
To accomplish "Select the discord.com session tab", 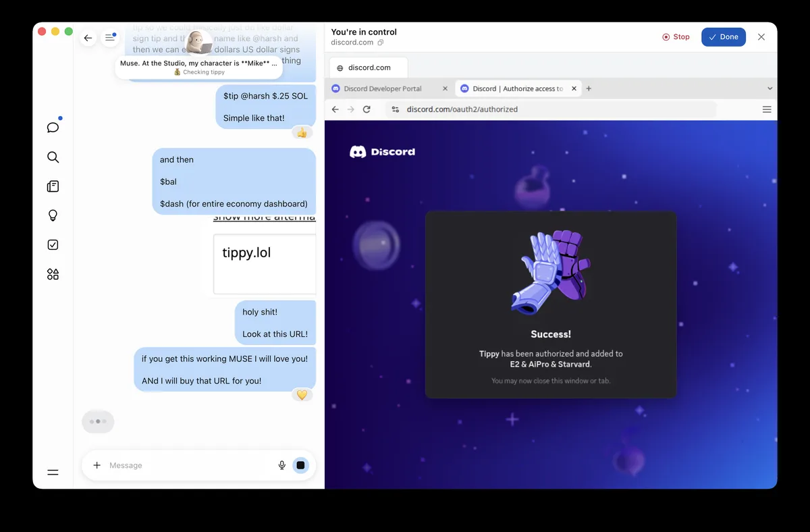I will click(369, 68).
